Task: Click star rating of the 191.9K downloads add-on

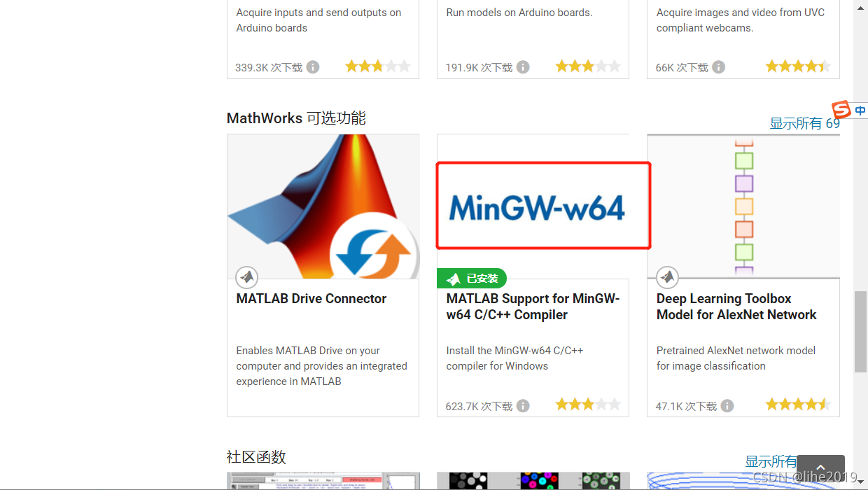Action: point(588,66)
